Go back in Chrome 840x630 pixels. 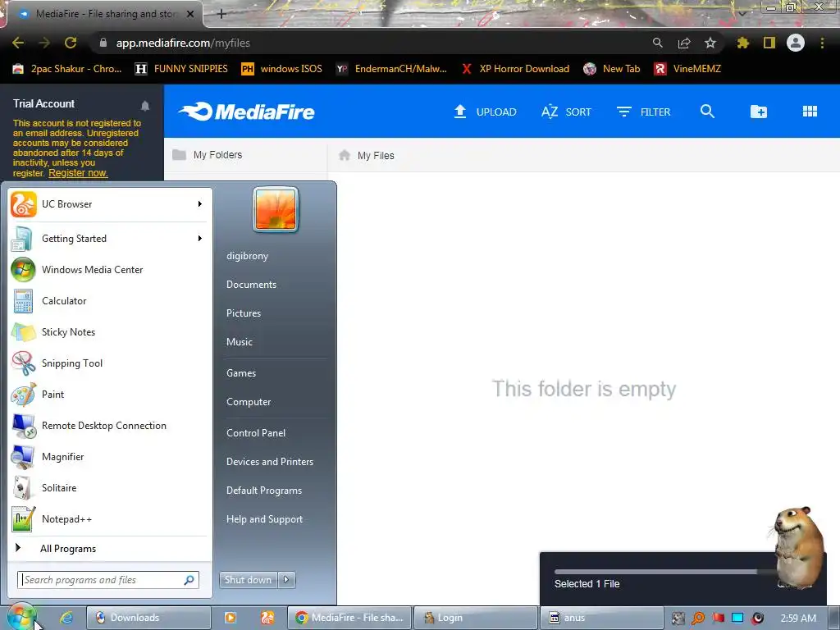18,43
